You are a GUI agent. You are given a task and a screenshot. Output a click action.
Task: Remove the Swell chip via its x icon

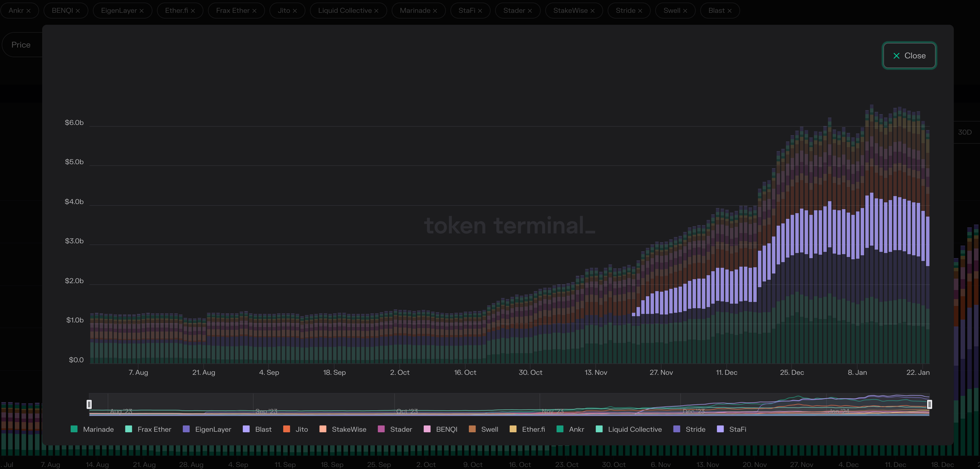tap(685, 11)
